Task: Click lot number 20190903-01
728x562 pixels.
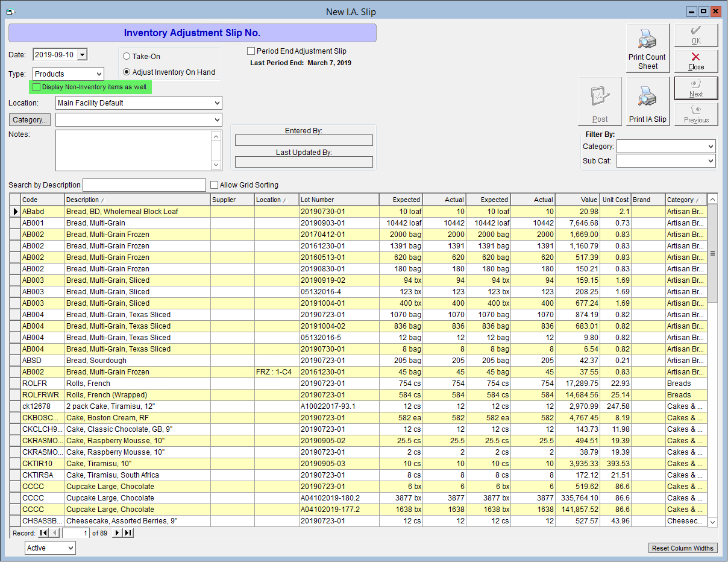Action: [339, 223]
